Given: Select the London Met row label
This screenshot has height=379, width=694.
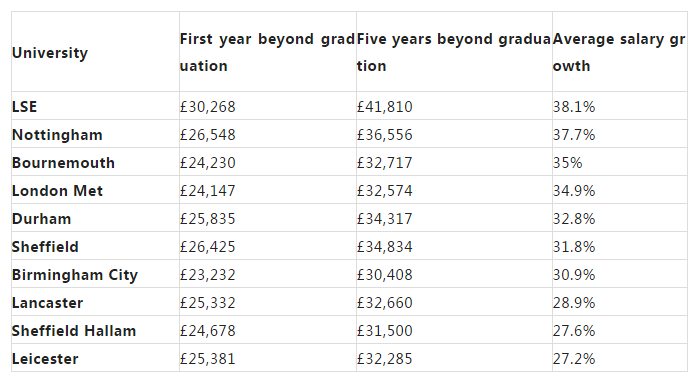Looking at the screenshot, I should 57,191.
